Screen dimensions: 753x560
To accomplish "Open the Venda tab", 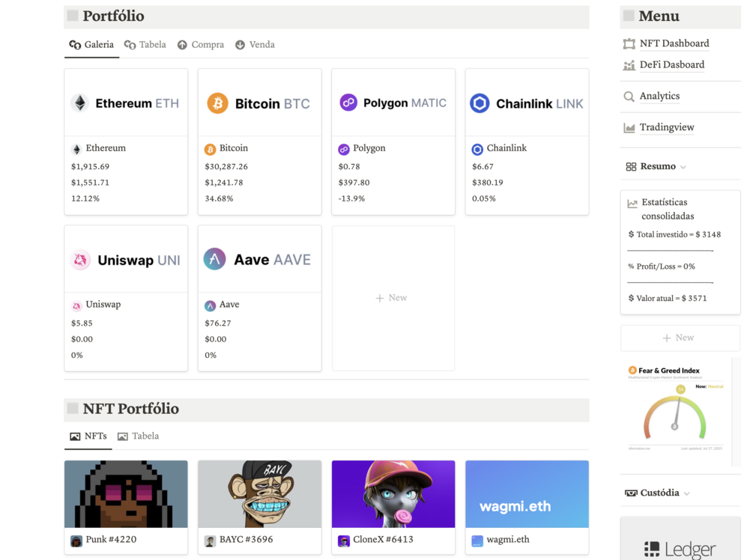I will pos(255,45).
